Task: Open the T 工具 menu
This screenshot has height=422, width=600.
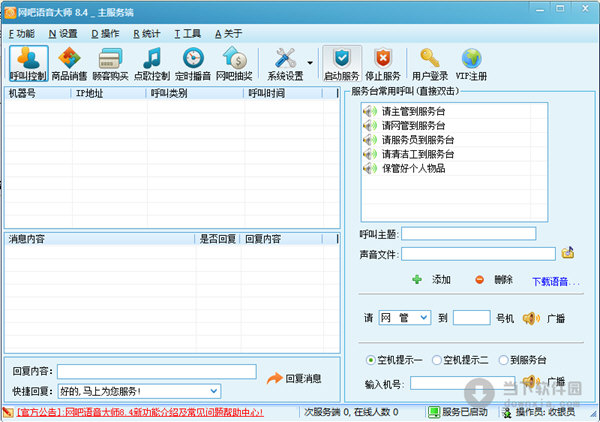Action: coord(188,34)
